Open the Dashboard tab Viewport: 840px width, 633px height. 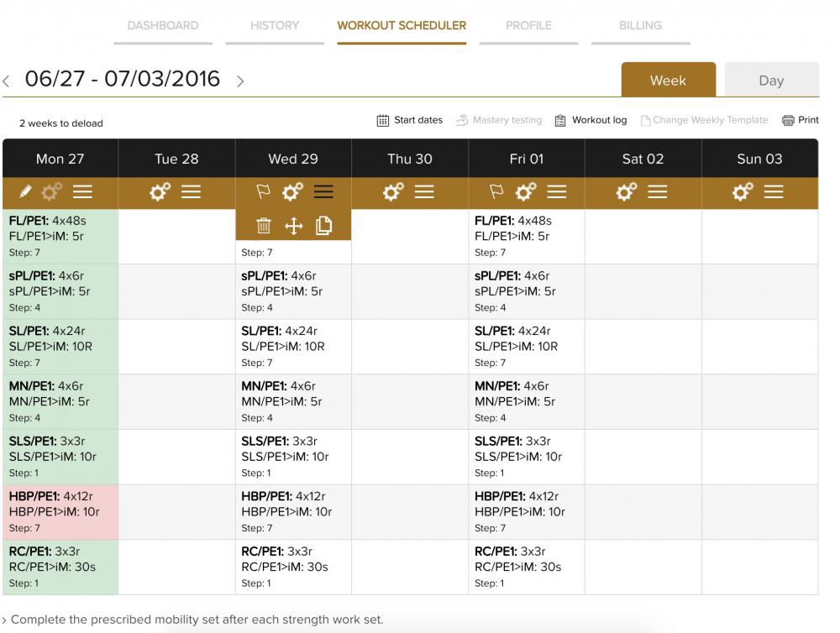(163, 26)
